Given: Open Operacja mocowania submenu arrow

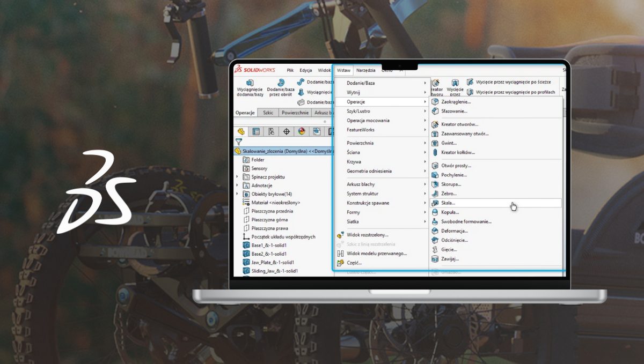Looking at the screenshot, I should pos(425,121).
